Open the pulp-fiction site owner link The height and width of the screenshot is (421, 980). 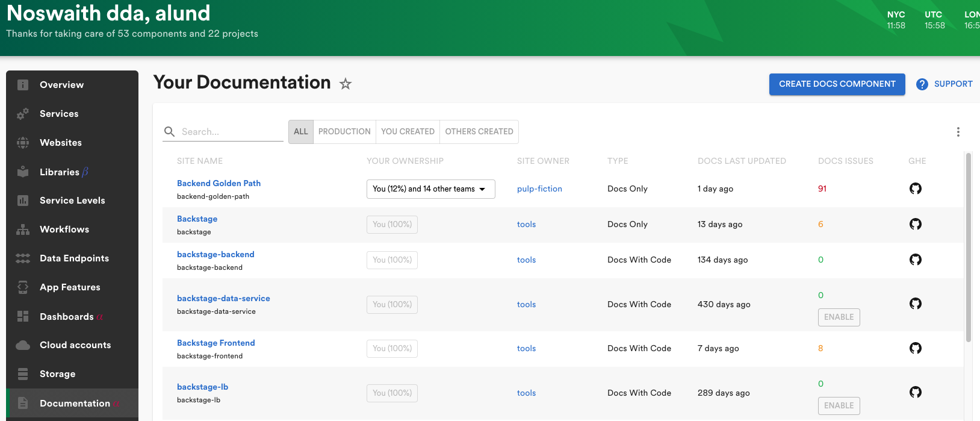[x=539, y=189]
